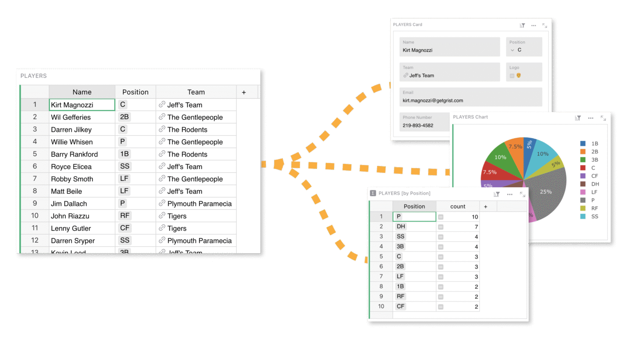Select the P cell in summary table
Image resolution: width=644 pixels, height=337 pixels.
click(414, 216)
